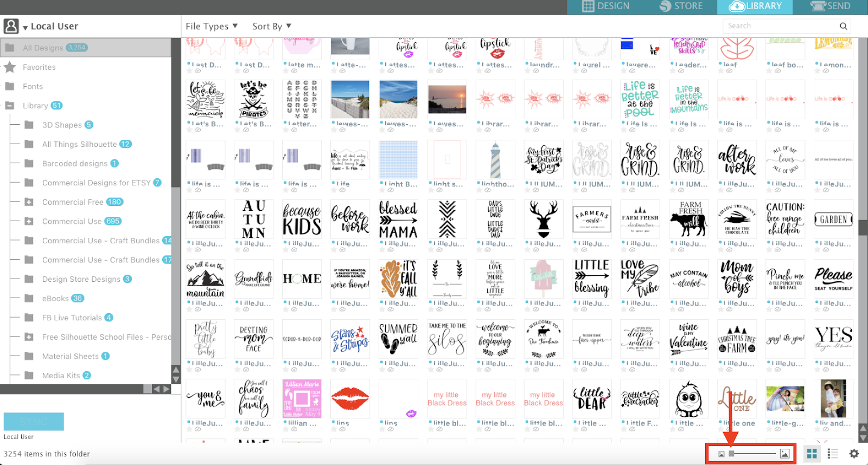This screenshot has height=465, width=868.
Task: Click '3254 items in this folder' status text
Action: (47, 454)
